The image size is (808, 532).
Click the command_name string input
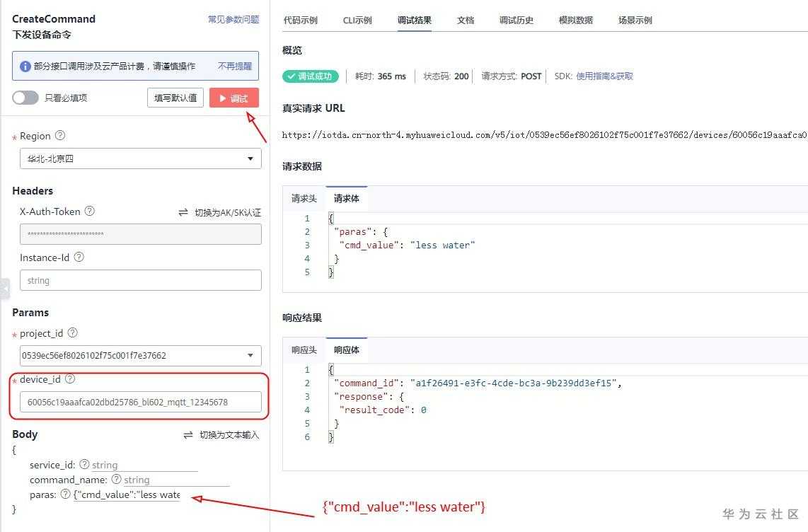(x=177, y=480)
